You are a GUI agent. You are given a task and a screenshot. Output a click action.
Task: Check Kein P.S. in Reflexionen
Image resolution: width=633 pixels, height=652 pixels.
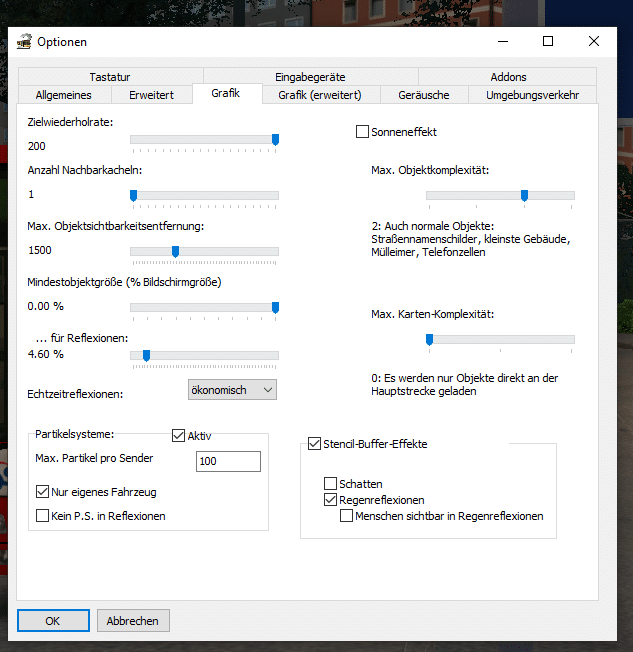click(43, 516)
